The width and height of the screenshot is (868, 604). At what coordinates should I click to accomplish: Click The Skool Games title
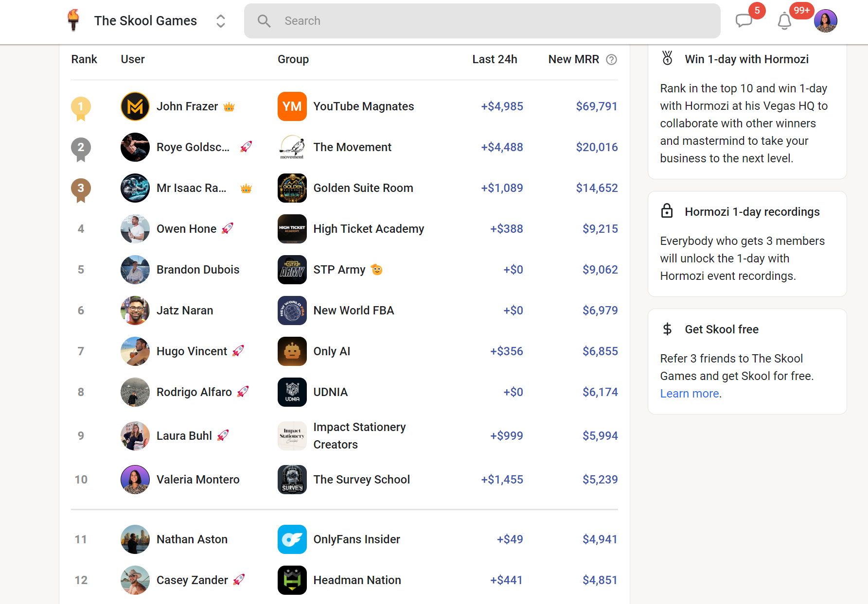[145, 21]
